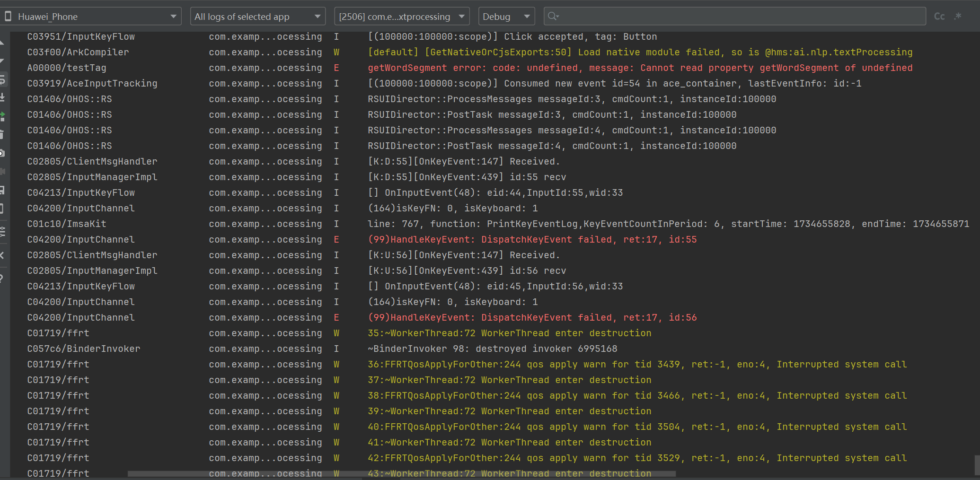The height and width of the screenshot is (480, 980).
Task: Click the down arrow icon in sidebar
Action: [x=2, y=61]
